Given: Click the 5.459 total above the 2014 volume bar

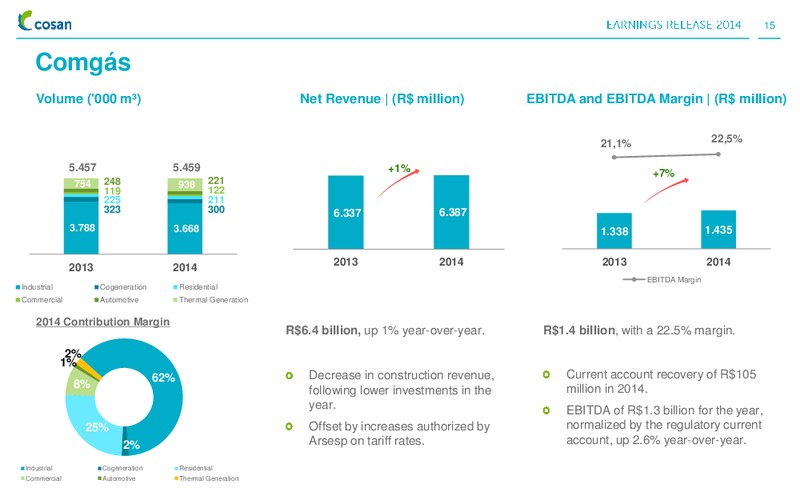Looking at the screenshot, I should (x=186, y=167).
